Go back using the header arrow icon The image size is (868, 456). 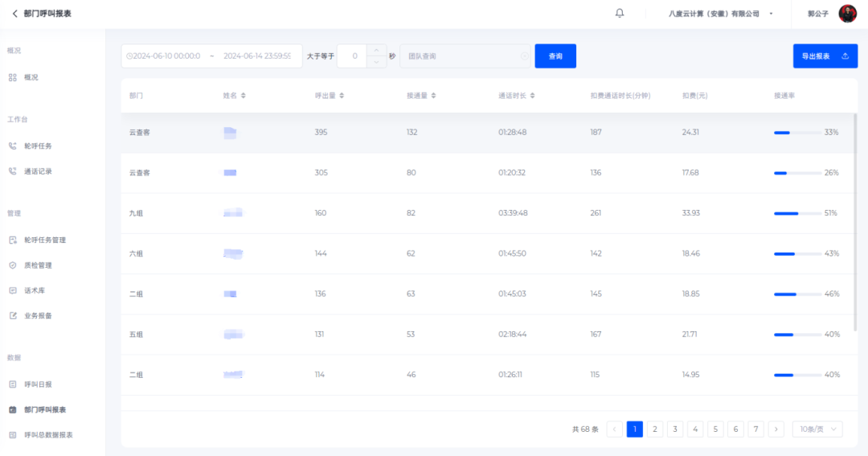[x=15, y=14]
